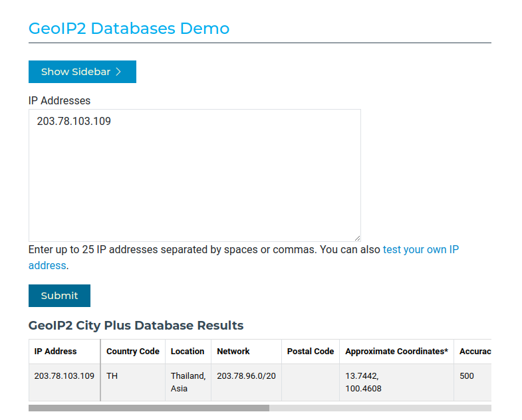Click the GeoIP2 Databases Demo heading
The height and width of the screenshot is (420, 522).
point(129,29)
